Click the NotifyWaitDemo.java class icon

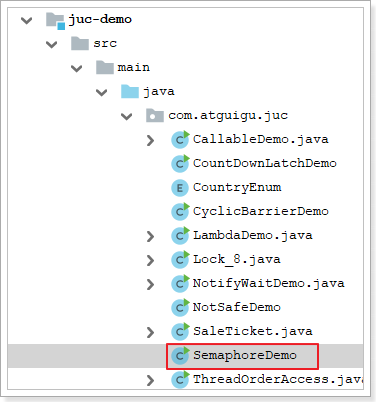tap(180, 284)
